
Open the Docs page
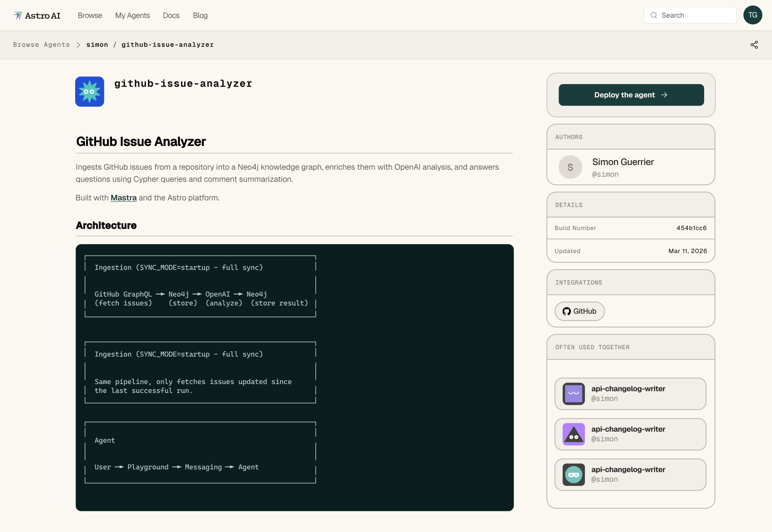click(171, 15)
